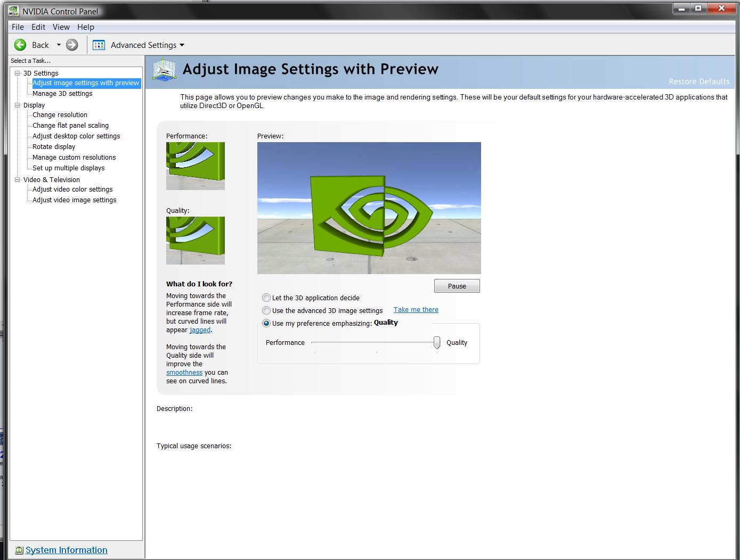Click the Performance preview thumbnail
The width and height of the screenshot is (740, 560).
196,166
